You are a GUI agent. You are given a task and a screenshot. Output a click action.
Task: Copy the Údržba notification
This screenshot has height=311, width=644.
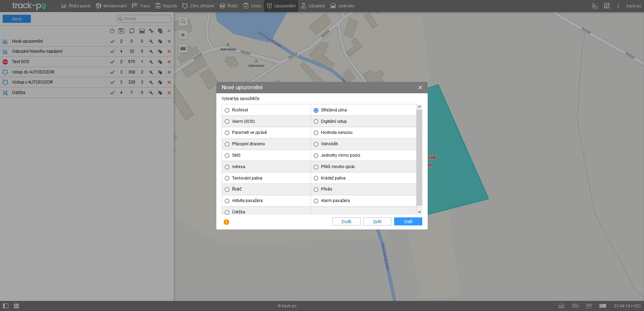click(160, 93)
